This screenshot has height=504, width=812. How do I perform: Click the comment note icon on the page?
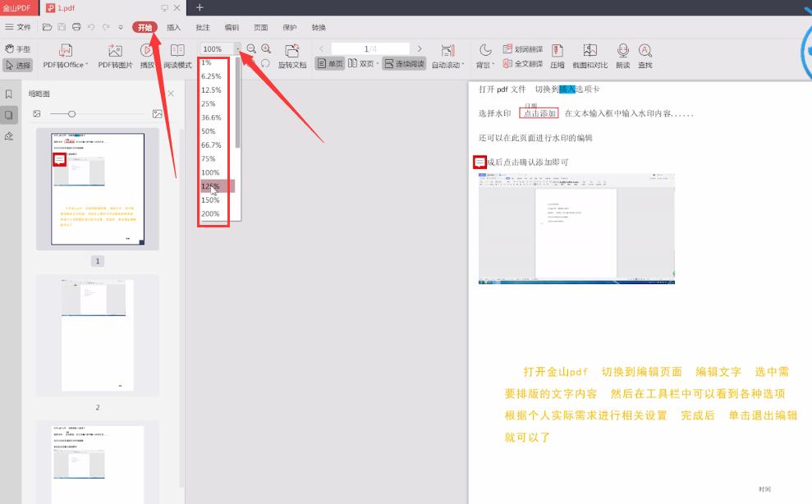pos(479,163)
